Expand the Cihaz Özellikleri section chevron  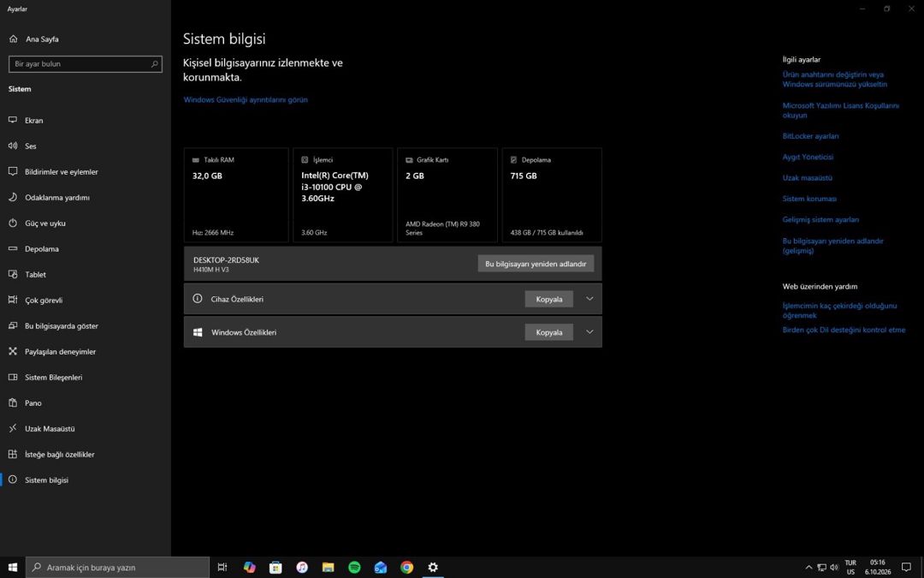(589, 299)
